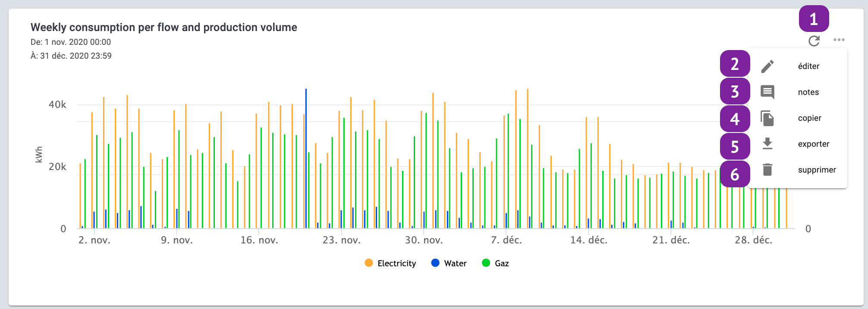This screenshot has height=309, width=868.
Task: Click the green Gaz legend dot
Action: click(486, 263)
